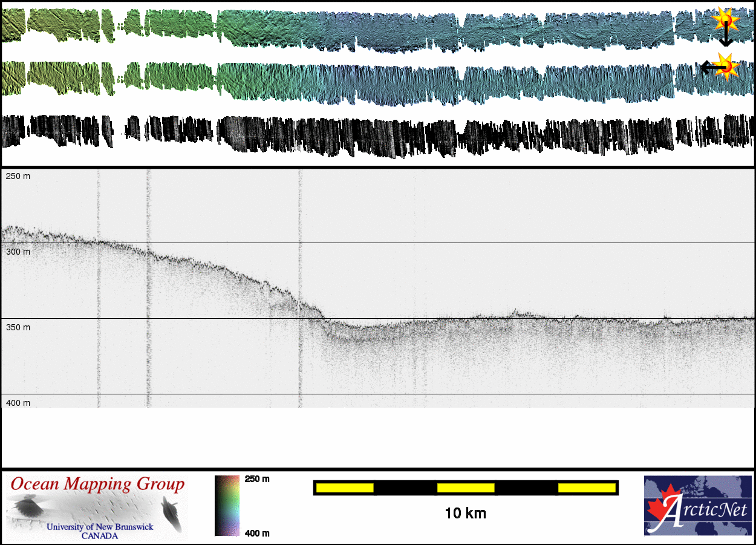Click the 400 m label beside the color legend

tap(257, 533)
